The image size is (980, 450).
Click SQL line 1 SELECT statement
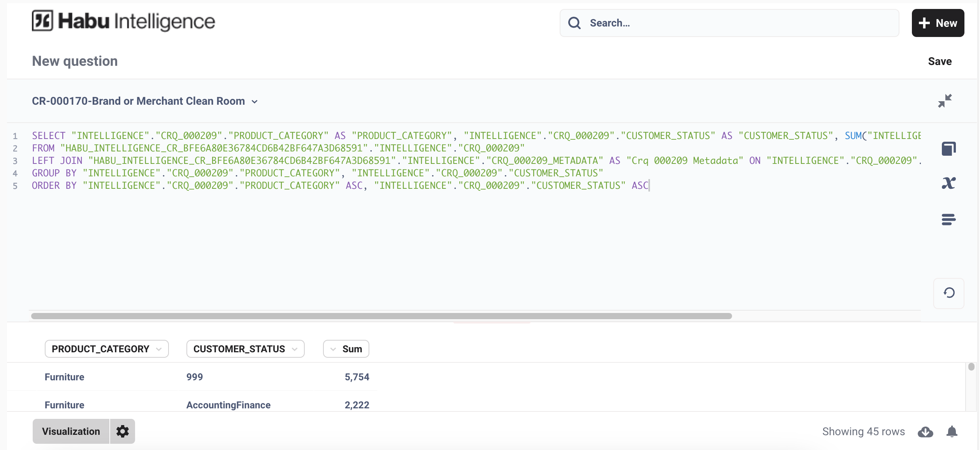point(476,135)
